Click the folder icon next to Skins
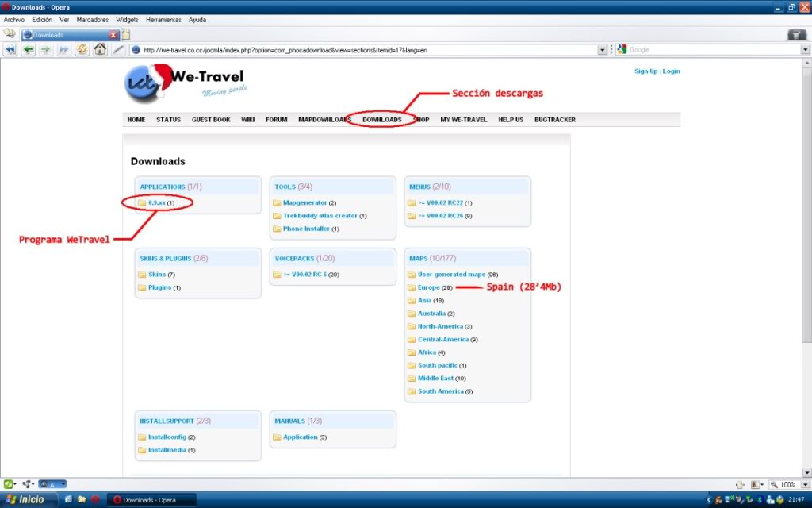Viewport: 812px width, 508px height. (142, 274)
